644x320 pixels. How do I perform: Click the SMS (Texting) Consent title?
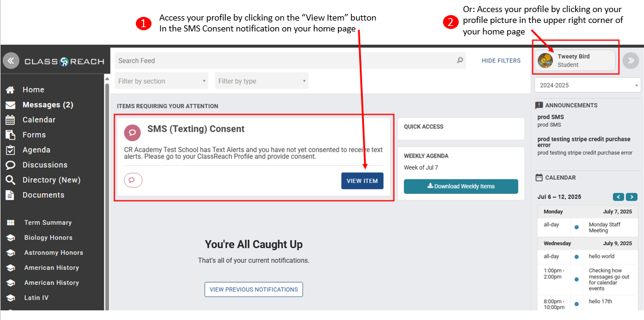click(x=196, y=129)
